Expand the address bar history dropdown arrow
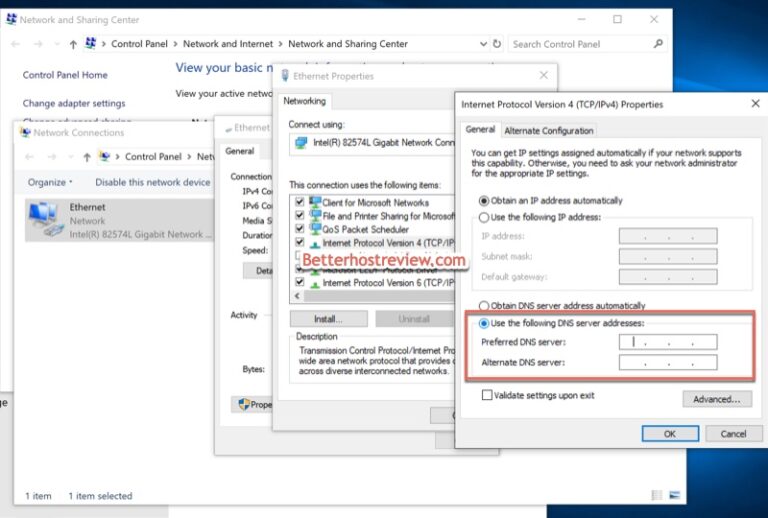 point(481,44)
